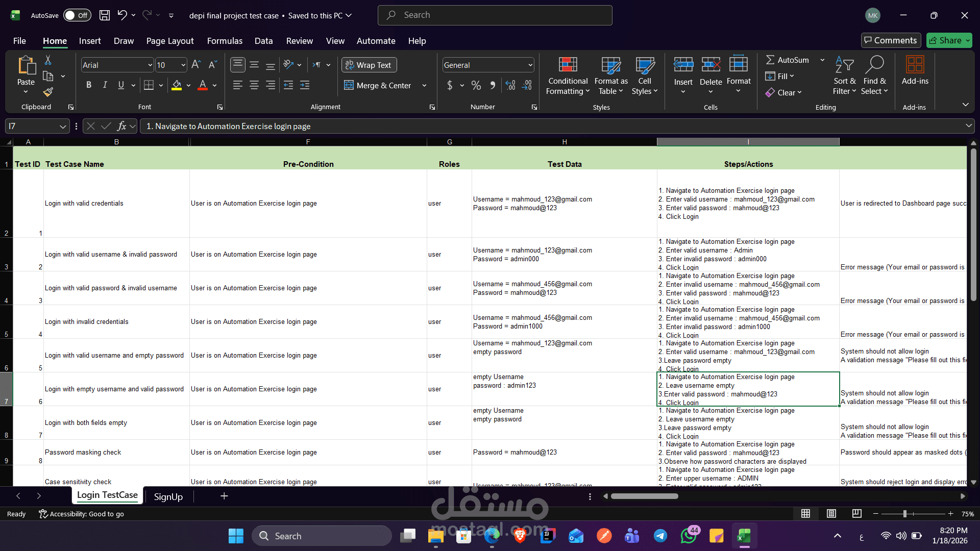The image size is (980, 551).
Task: Collapse the ribbon with the chevron
Action: (x=965, y=105)
